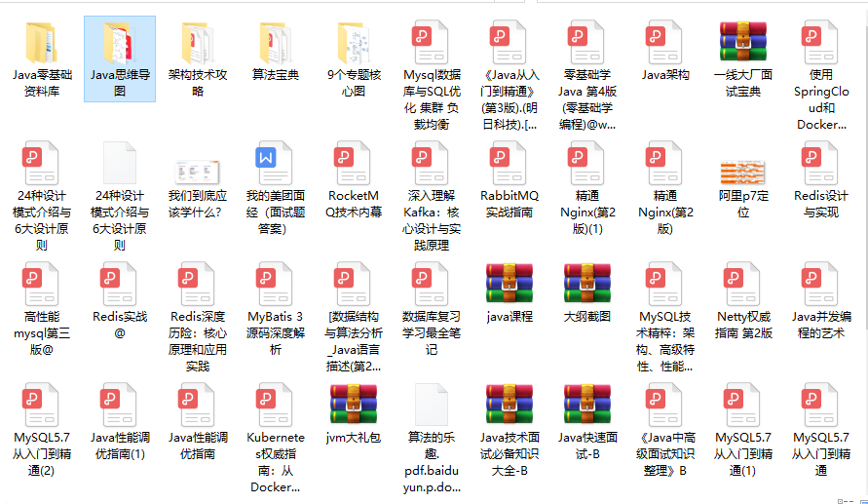Click the RocketMQ技术内幕 PDF icon

(352, 163)
